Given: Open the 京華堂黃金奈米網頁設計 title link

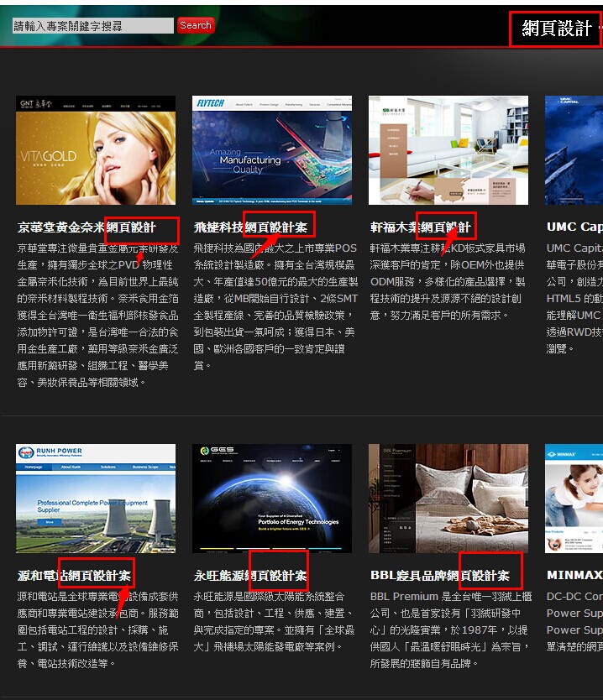Looking at the screenshot, I should pyautogui.click(x=87, y=227).
